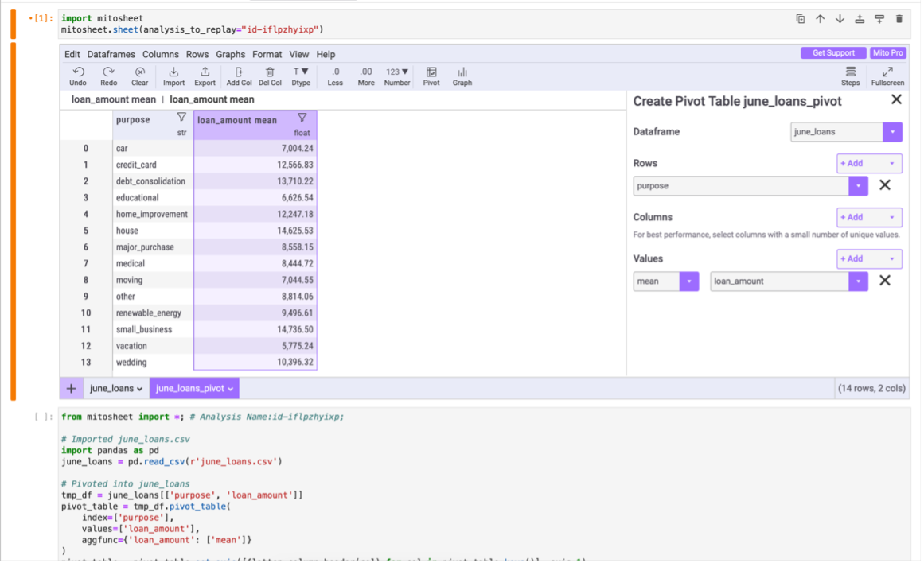Delete column using Del Col icon
The height and width of the screenshot is (563, 924).
(270, 76)
